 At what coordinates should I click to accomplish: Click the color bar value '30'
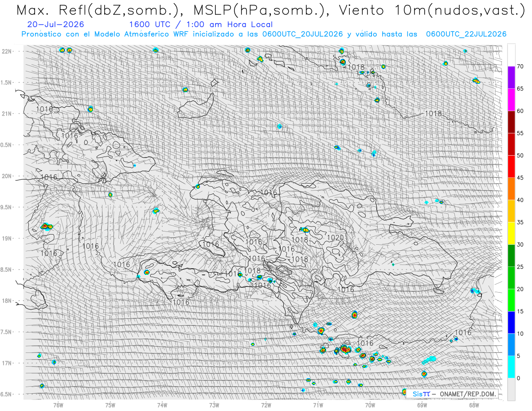point(520,244)
